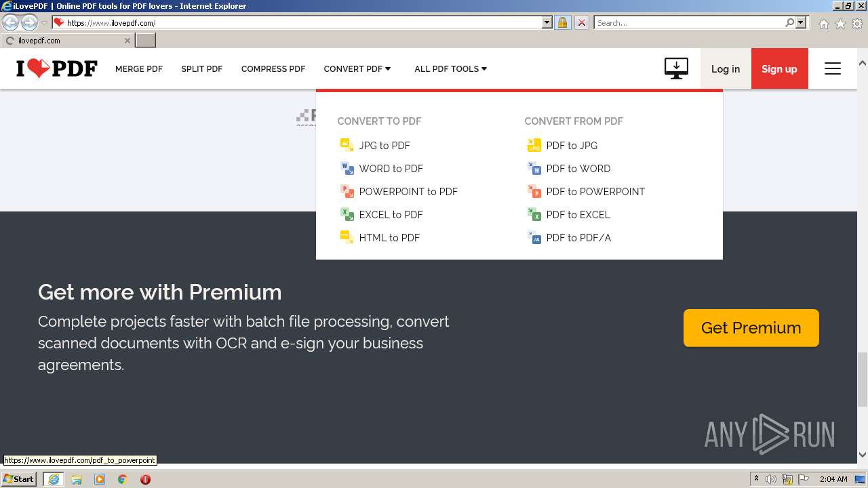Open the address bar dropdown arrow
Viewport: 868px width, 488px height.
[547, 22]
